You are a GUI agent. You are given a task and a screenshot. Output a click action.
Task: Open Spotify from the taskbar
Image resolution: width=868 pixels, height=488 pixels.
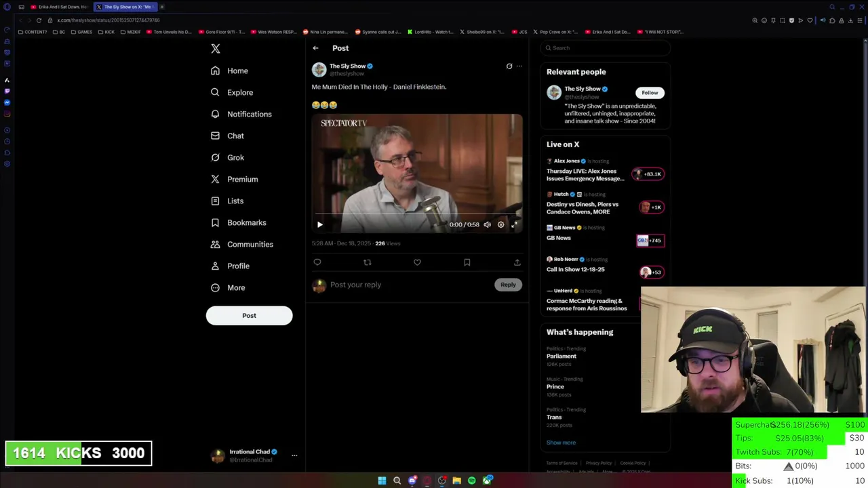(x=472, y=481)
